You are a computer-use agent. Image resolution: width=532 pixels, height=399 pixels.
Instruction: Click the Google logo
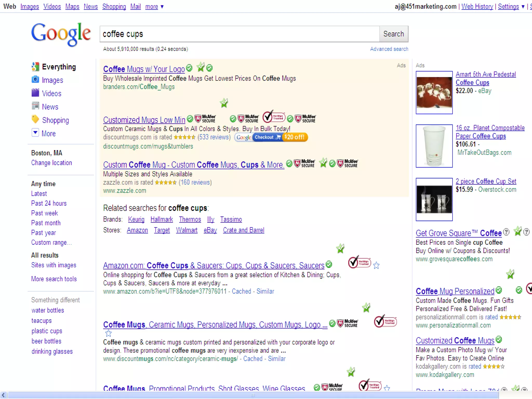61,34
